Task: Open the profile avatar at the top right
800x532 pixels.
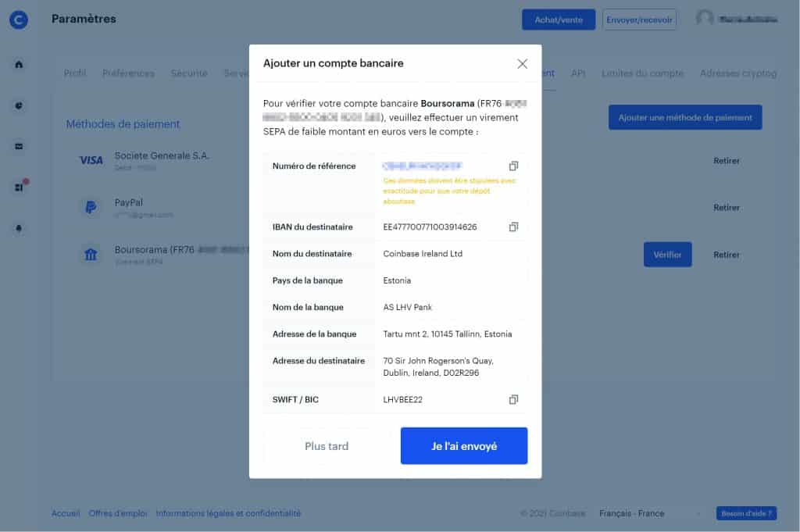Action: click(703, 20)
